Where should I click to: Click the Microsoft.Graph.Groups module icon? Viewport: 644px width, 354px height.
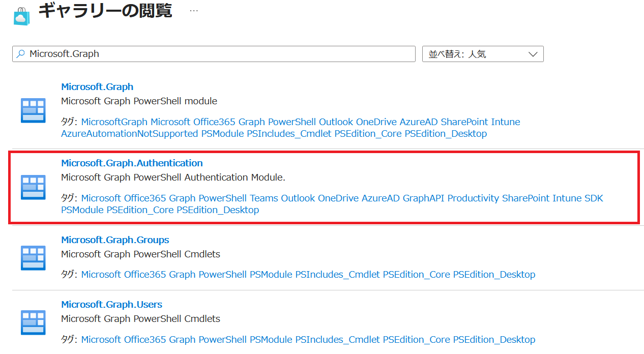pos(33,257)
